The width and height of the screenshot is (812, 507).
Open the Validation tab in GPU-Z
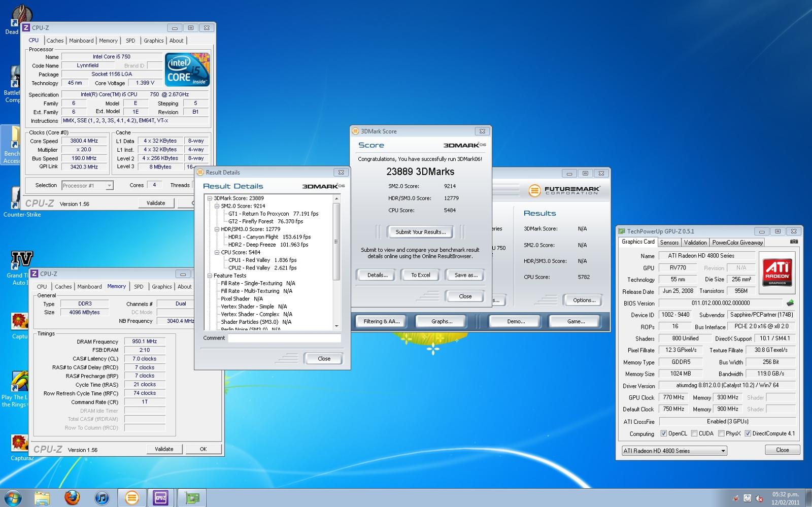[695, 243]
